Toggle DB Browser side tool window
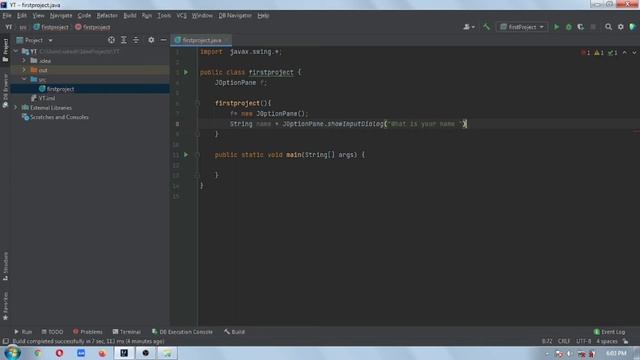 click(5, 91)
